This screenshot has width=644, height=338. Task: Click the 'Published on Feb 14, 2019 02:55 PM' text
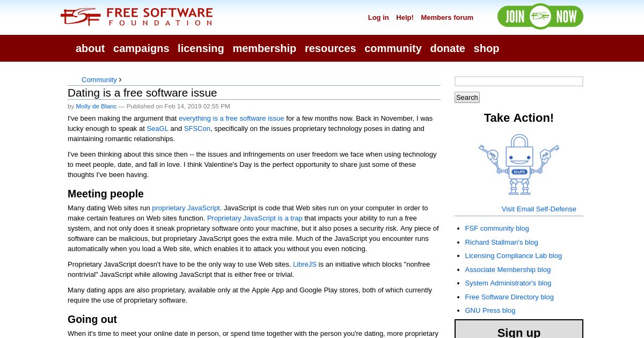(x=178, y=106)
